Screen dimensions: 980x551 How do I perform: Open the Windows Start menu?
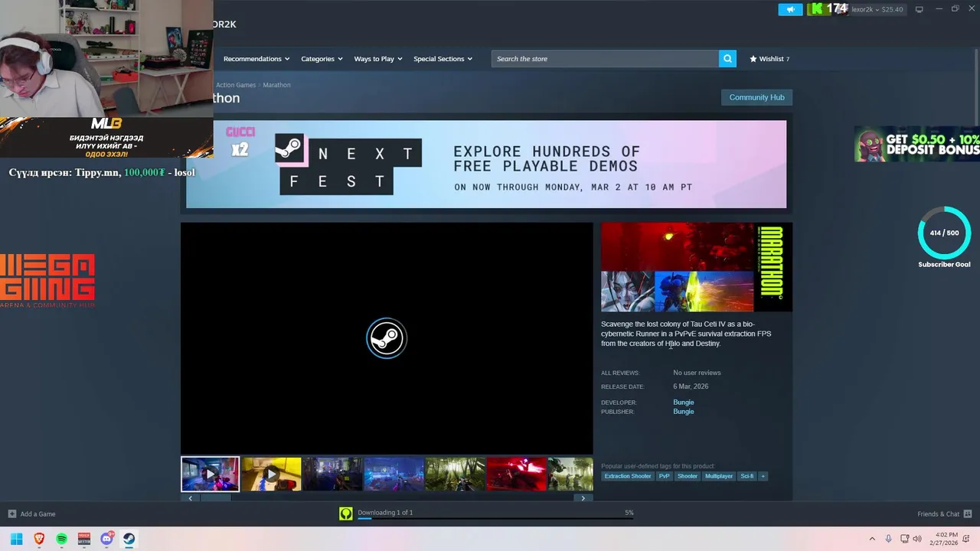tap(16, 539)
